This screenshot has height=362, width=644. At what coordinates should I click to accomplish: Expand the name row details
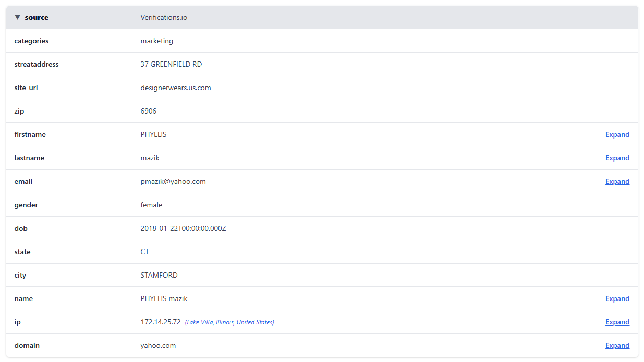(617, 298)
